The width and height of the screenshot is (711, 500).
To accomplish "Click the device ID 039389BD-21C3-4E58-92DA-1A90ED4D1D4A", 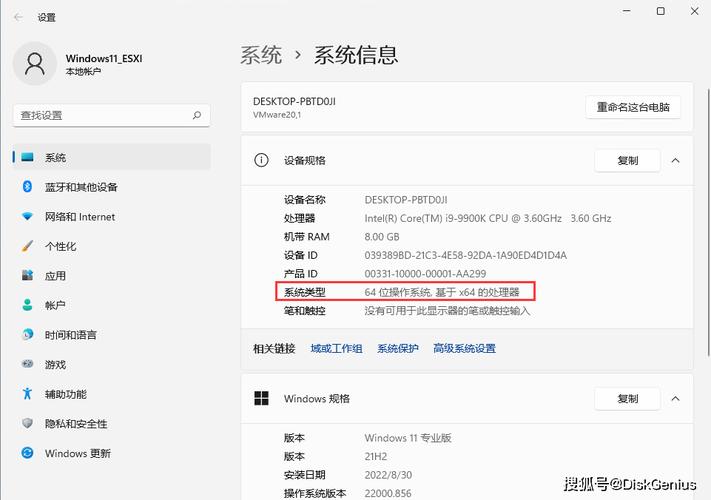I will pyautogui.click(x=465, y=255).
